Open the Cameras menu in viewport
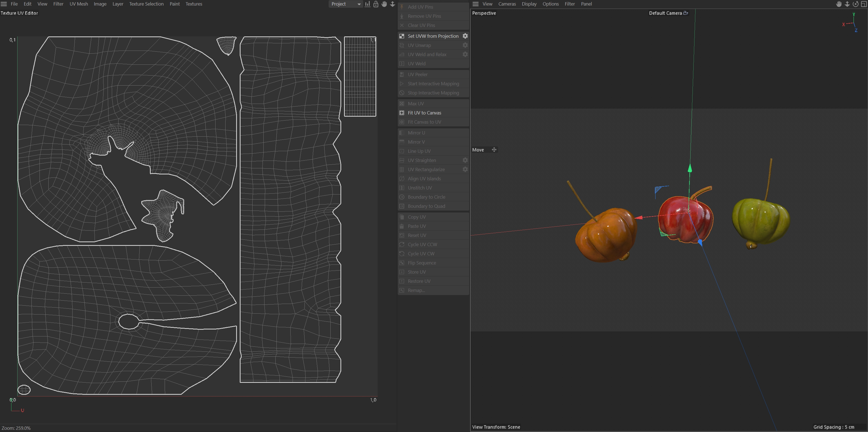The width and height of the screenshot is (868, 432). click(x=507, y=4)
